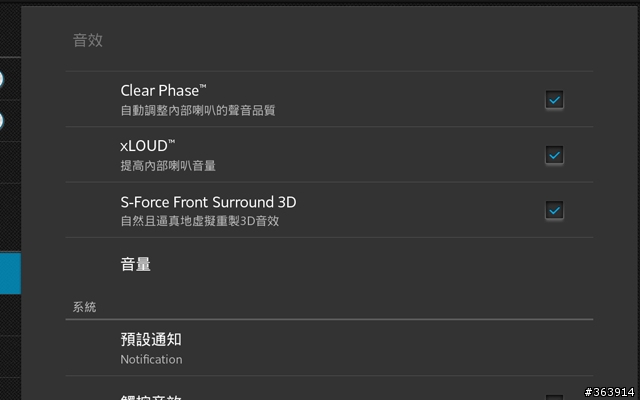Click the S-Force Front Surround 3D label
This screenshot has width=640, height=400.
(x=208, y=202)
